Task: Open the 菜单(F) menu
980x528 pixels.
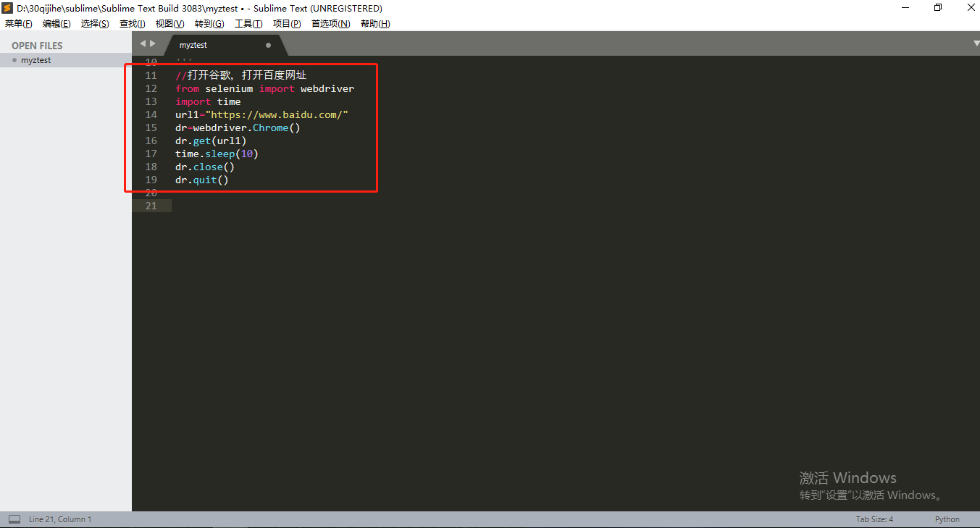Action: [19, 24]
